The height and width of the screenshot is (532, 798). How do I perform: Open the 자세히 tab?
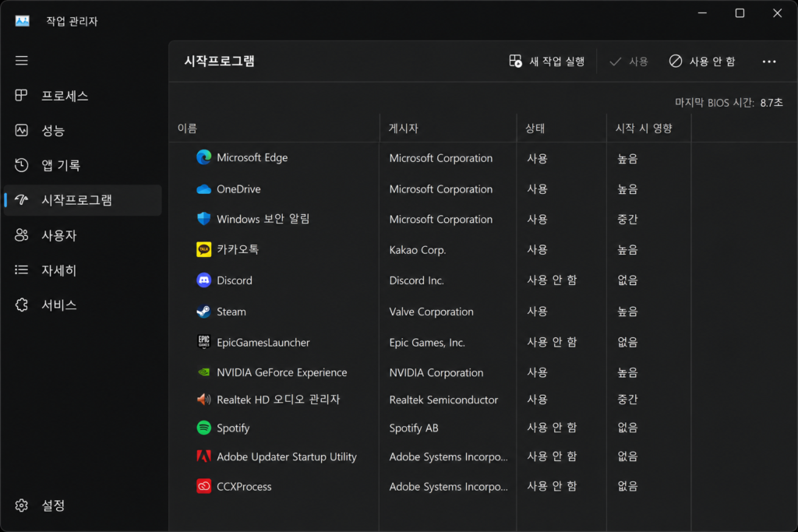(x=83, y=270)
